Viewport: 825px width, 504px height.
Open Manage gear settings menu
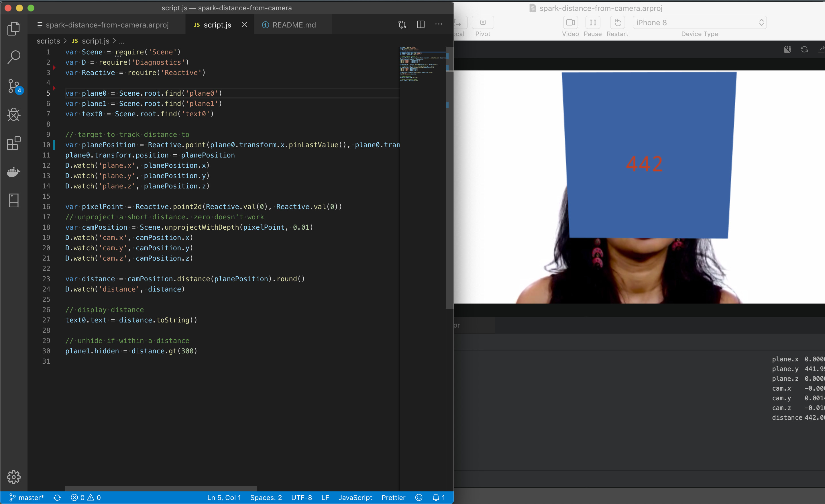pos(13,477)
